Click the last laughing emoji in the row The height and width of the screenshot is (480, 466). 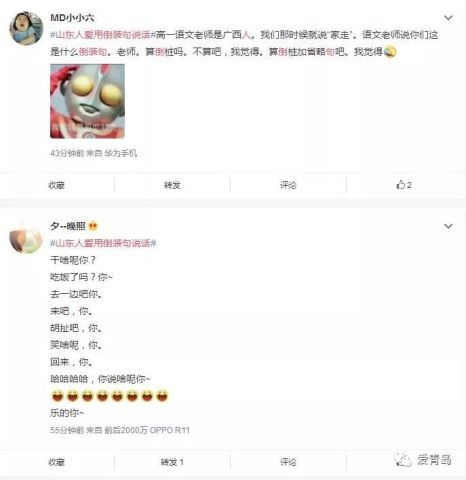click(162, 396)
